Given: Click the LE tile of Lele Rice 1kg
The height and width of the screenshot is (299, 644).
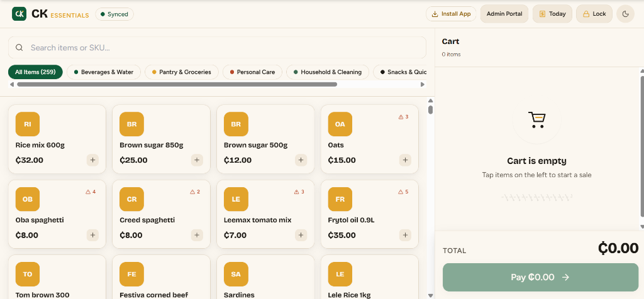Looking at the screenshot, I should point(340,274).
